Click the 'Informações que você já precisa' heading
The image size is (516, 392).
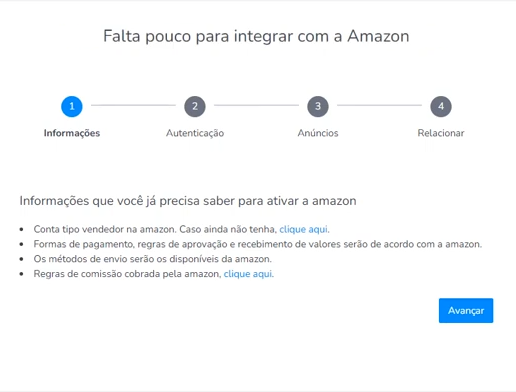(x=188, y=201)
